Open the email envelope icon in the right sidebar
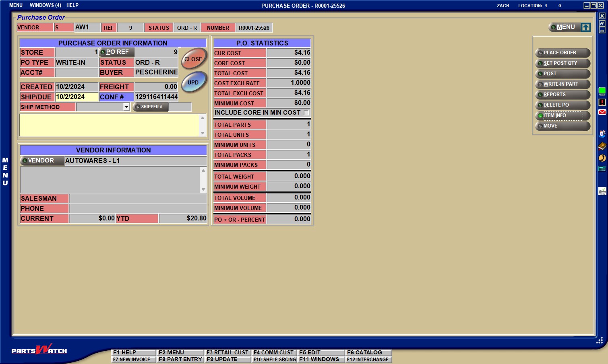Screen dimensions: 608x364 (602, 111)
